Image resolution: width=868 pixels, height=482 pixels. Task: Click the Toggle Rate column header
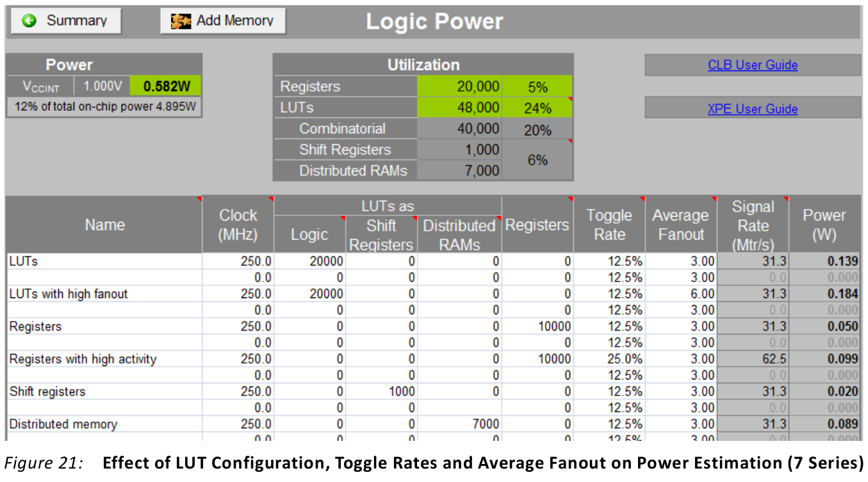pyautogui.click(x=609, y=225)
